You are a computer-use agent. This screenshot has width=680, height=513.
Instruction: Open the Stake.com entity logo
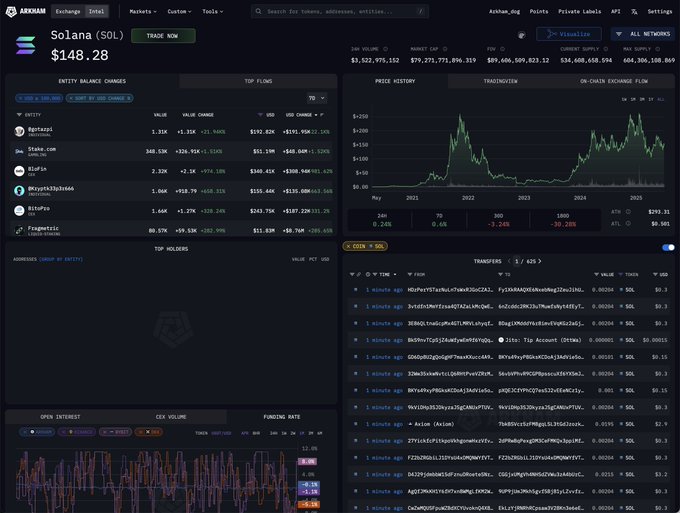pyautogui.click(x=19, y=151)
